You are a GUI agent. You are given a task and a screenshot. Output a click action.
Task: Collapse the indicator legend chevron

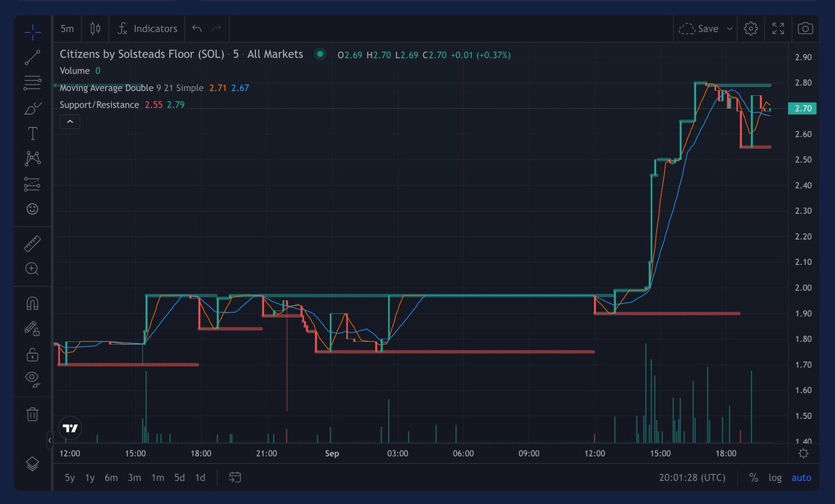click(70, 122)
